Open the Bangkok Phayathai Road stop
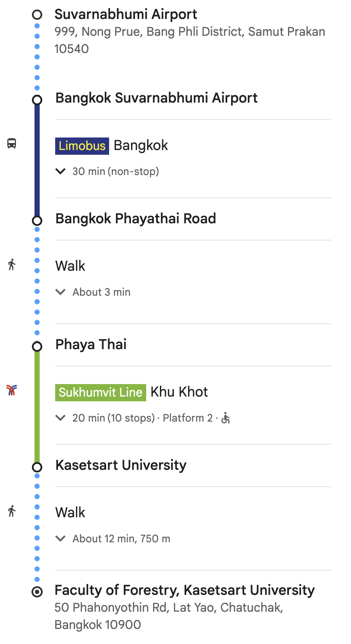 136,219
